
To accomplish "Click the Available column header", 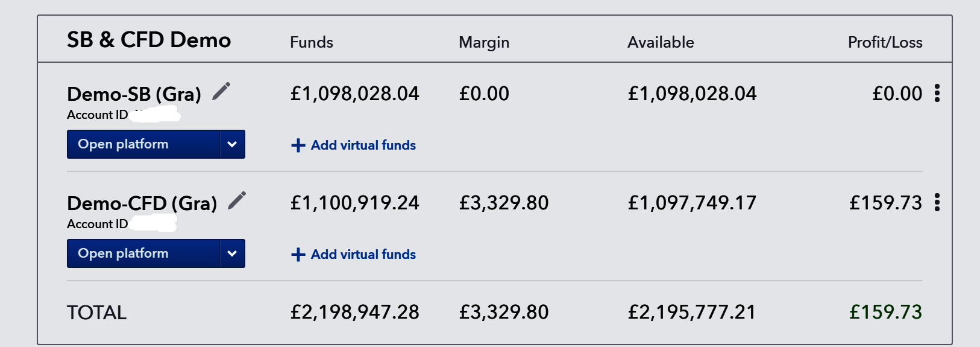I will pyautogui.click(x=661, y=42).
